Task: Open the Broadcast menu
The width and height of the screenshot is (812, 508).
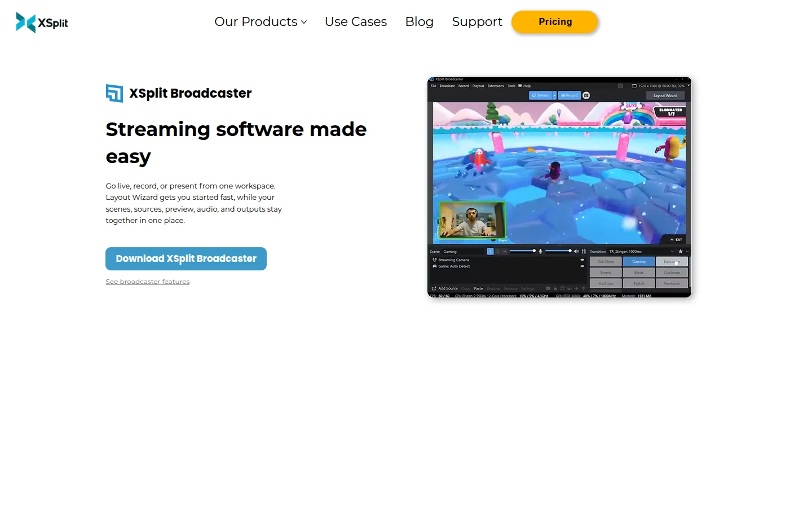Action: pos(447,86)
